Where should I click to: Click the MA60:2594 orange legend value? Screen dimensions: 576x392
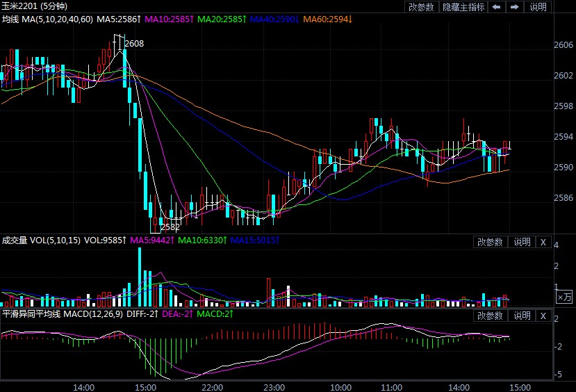328,18
